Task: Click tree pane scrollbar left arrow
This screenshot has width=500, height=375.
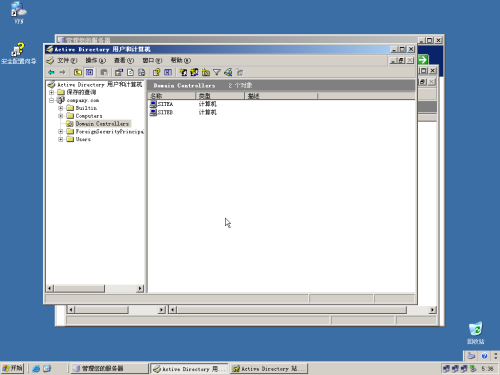Action: tap(50, 288)
